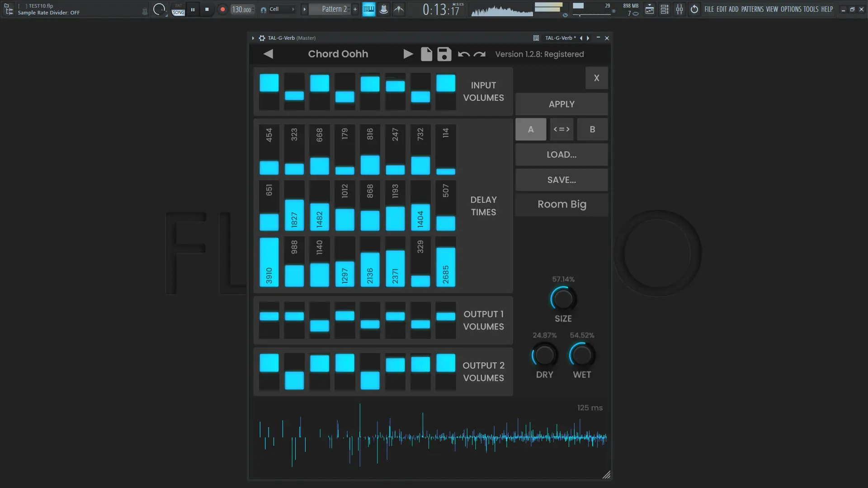Click the LOAD... button
The image size is (868, 488).
(x=561, y=155)
